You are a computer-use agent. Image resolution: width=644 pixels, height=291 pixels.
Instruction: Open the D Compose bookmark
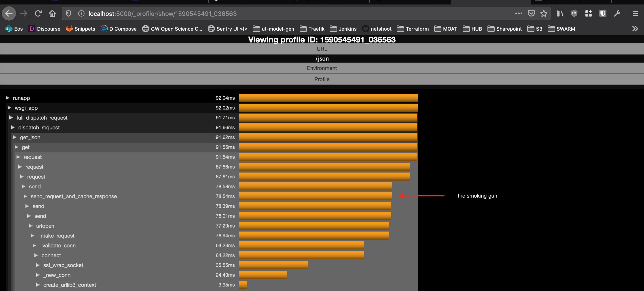tap(119, 29)
